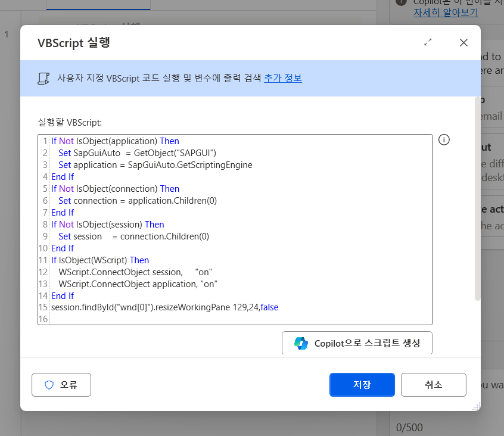The image size is (504, 436).
Task: Click line 'Set connection = application.Children(0)'
Action: point(138,201)
